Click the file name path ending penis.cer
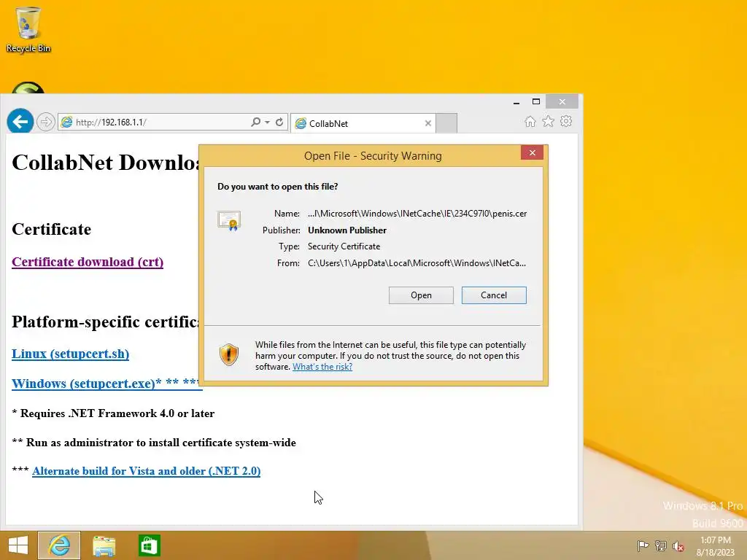Viewport: 747px width, 560px height. tap(417, 214)
